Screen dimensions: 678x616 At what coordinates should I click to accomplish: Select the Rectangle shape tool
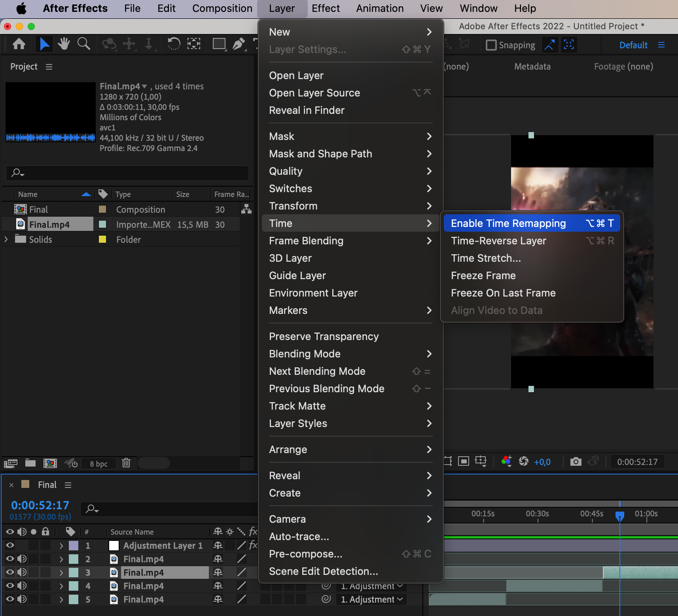click(219, 44)
